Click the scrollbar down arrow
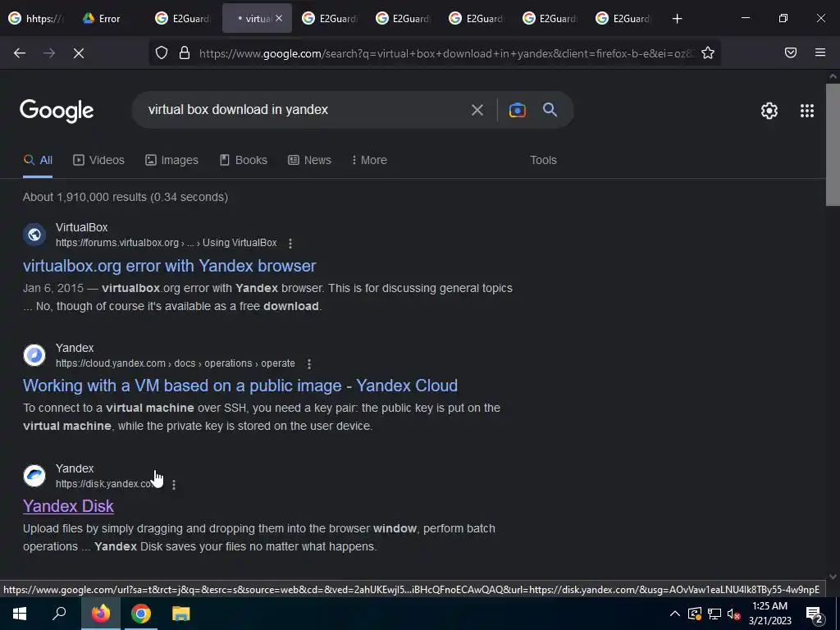 tap(833, 577)
